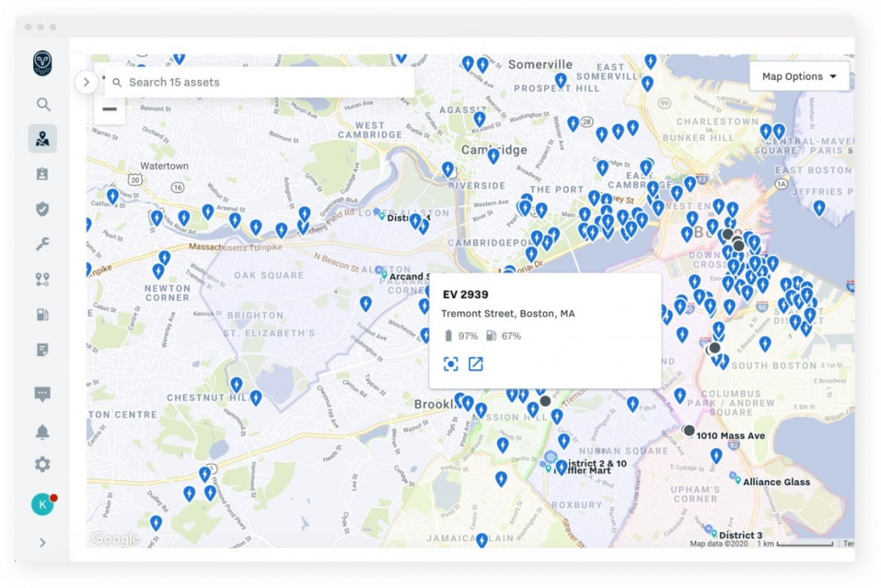Open the K user profile avatar

43,504
